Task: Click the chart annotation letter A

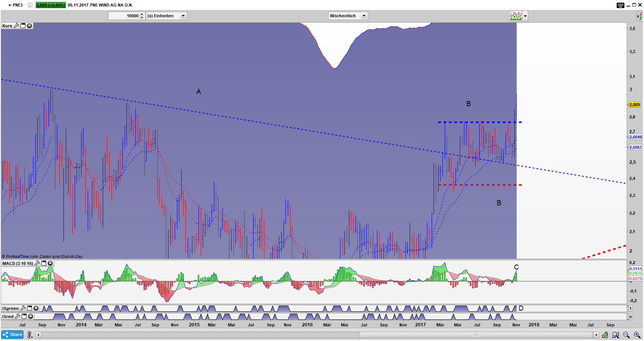Action: (x=199, y=91)
